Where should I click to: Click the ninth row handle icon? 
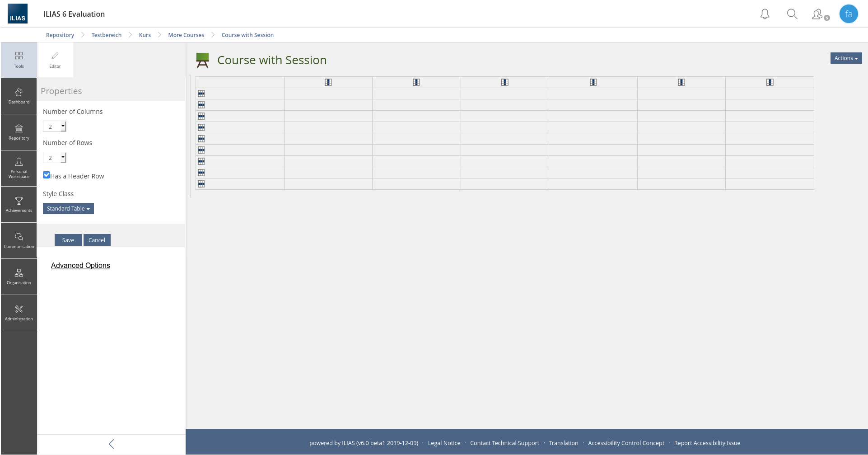[x=201, y=184]
